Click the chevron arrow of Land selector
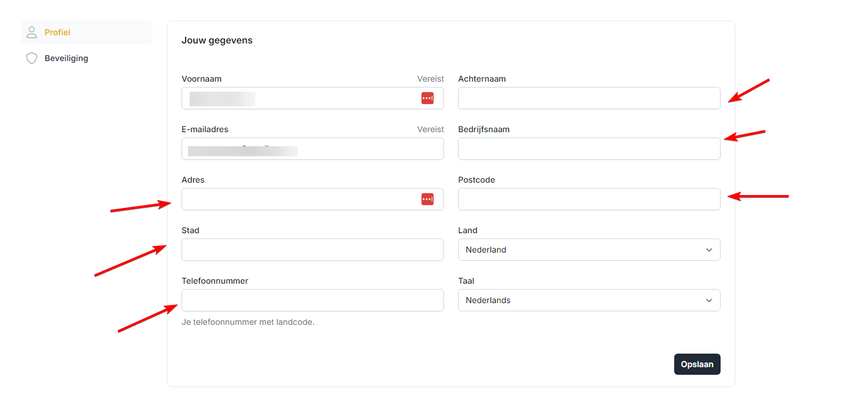 709,250
